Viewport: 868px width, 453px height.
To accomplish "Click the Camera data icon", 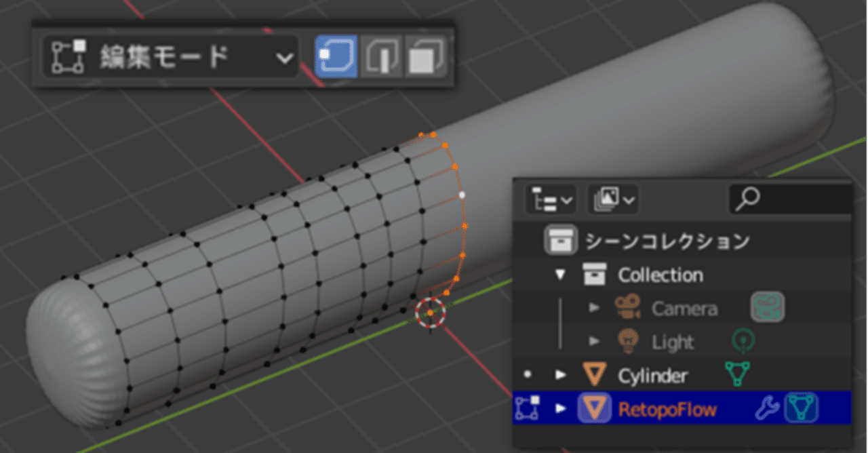I will click(767, 307).
